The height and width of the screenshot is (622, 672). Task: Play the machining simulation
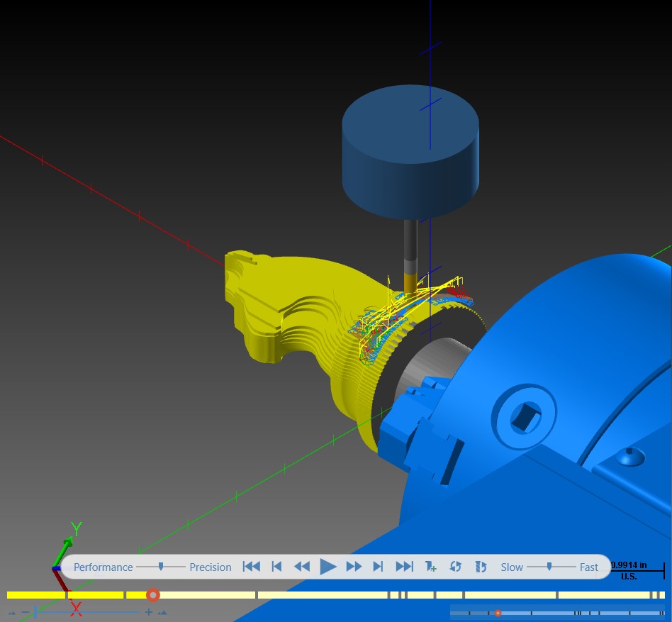[328, 567]
